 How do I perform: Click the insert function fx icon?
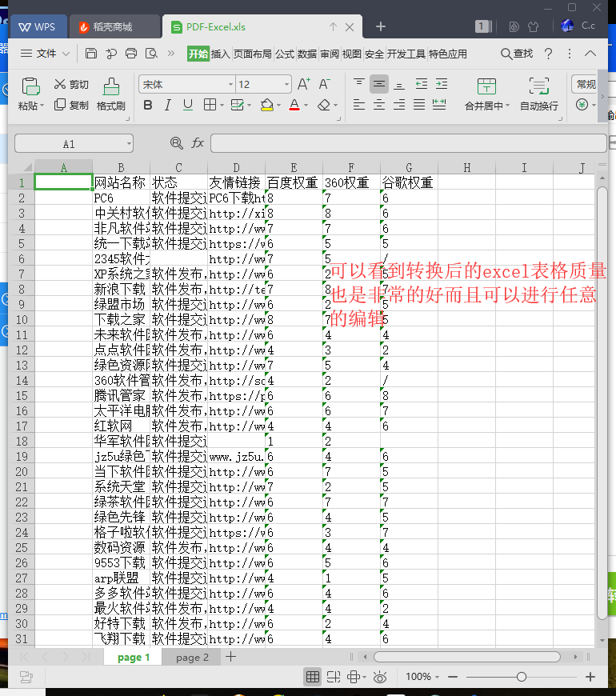pyautogui.click(x=198, y=143)
